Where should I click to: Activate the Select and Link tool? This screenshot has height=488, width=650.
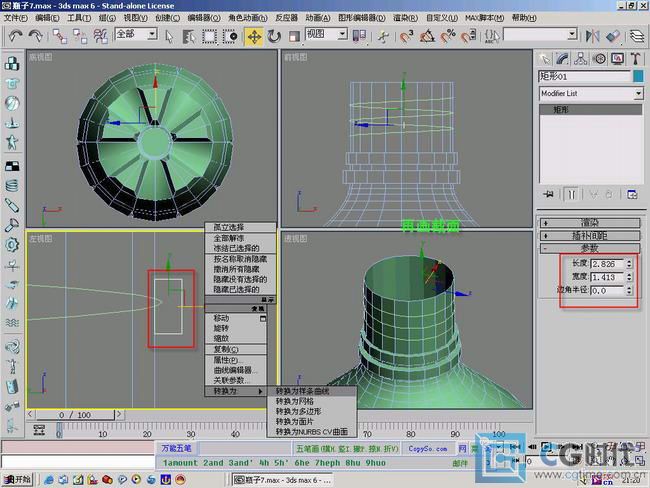[x=60, y=36]
